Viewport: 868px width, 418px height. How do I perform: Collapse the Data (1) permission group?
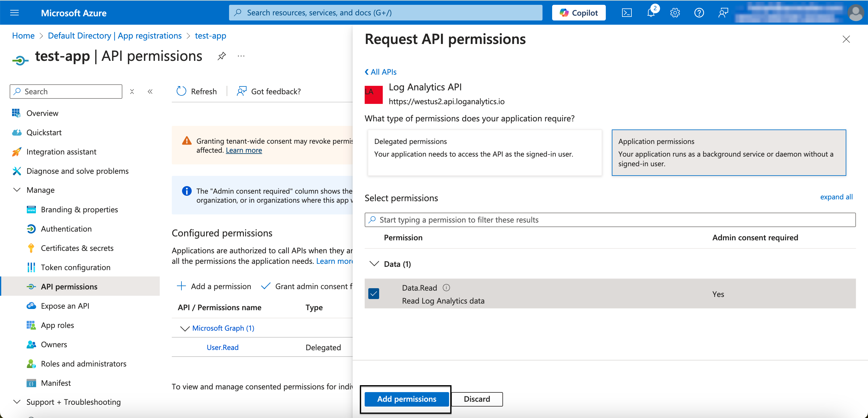tap(374, 264)
